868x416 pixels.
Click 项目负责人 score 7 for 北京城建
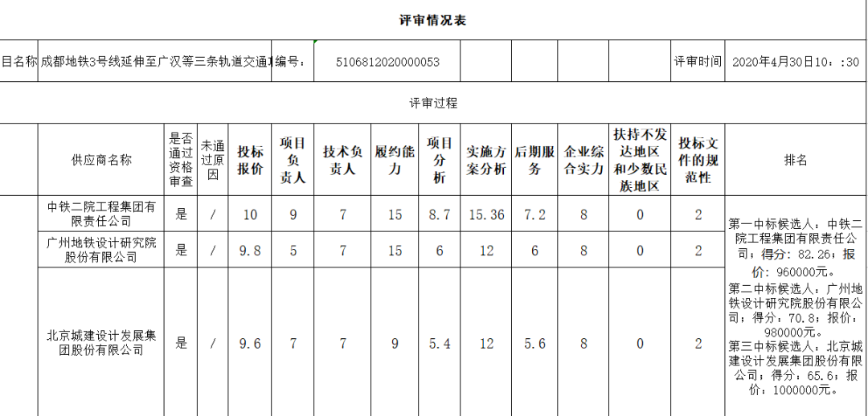pyautogui.click(x=293, y=343)
